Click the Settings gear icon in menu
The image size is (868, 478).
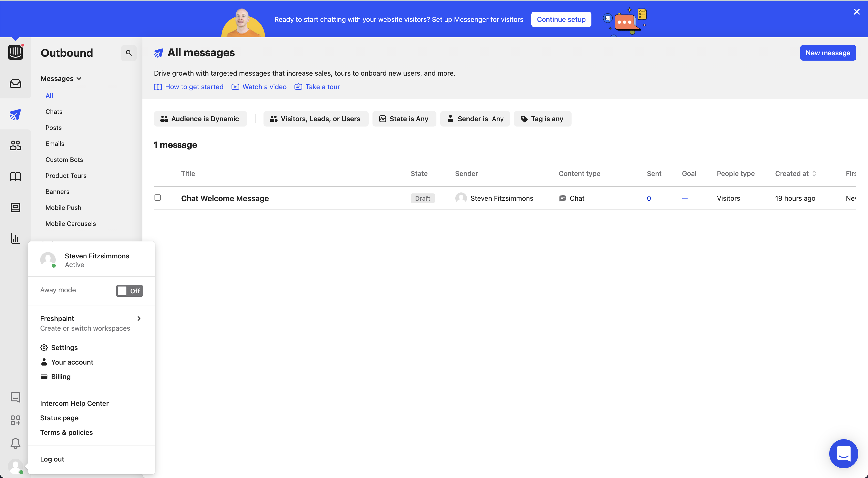point(44,347)
